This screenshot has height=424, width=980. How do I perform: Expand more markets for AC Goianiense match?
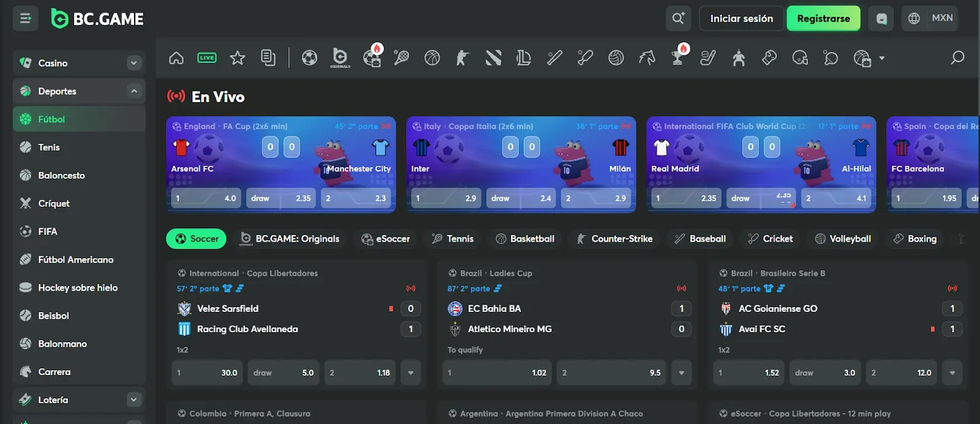pyautogui.click(x=952, y=373)
